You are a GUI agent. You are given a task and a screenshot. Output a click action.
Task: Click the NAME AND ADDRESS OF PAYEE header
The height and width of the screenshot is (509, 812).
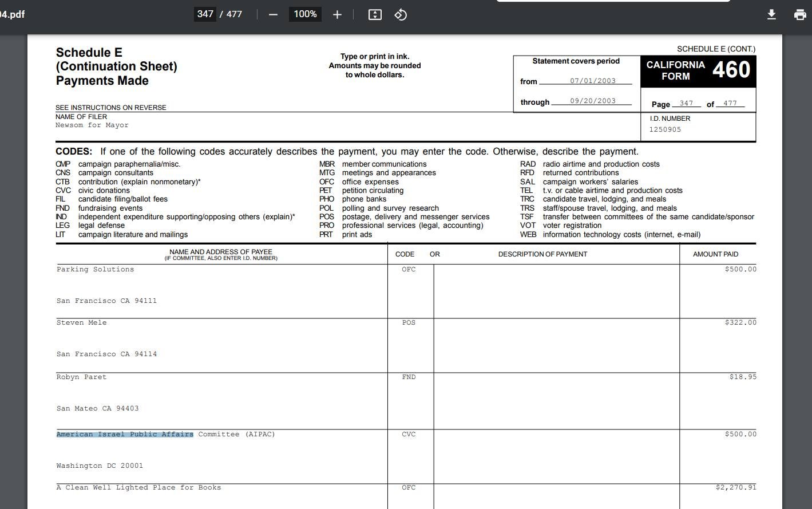pyautogui.click(x=221, y=252)
